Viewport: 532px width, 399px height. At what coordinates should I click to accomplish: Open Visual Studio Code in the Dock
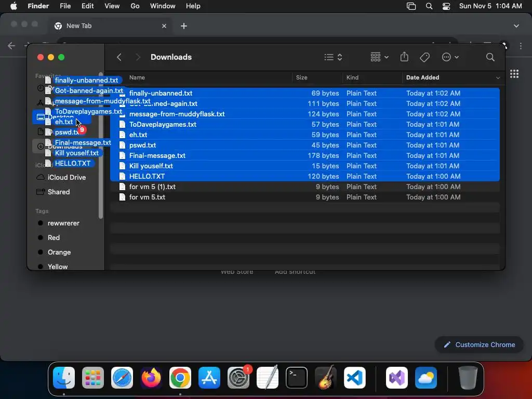click(x=354, y=378)
